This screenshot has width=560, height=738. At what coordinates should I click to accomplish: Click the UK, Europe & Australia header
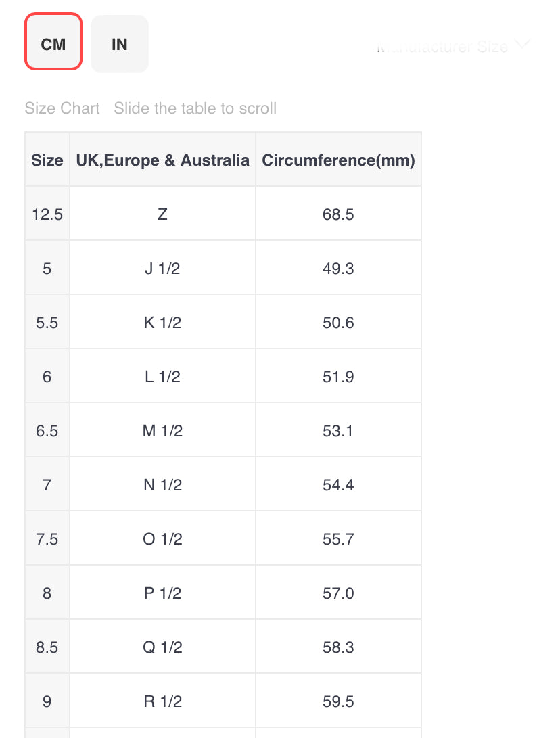point(163,160)
